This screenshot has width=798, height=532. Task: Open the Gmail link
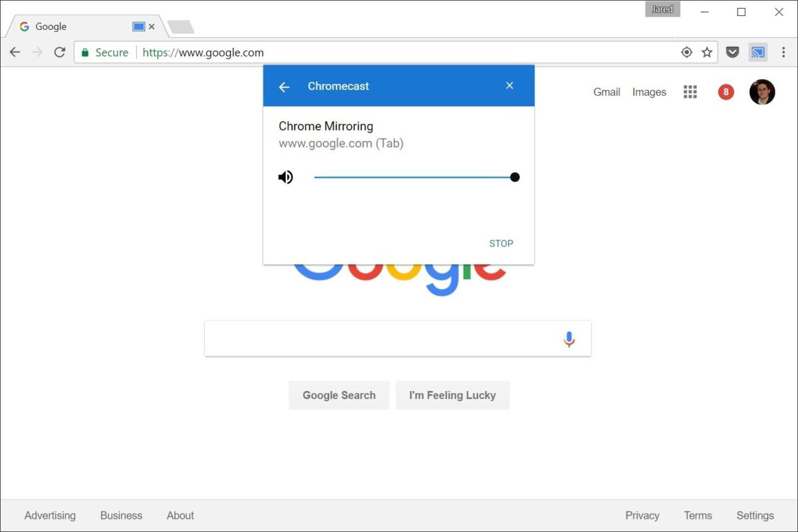pos(606,92)
